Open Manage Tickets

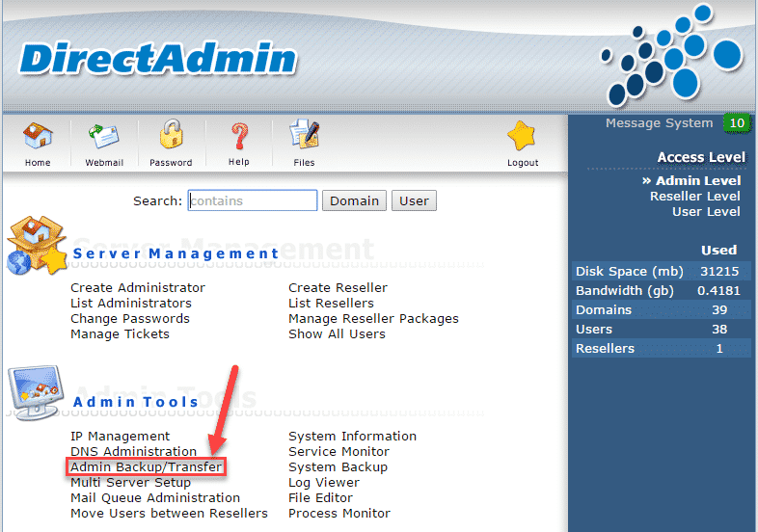point(120,333)
